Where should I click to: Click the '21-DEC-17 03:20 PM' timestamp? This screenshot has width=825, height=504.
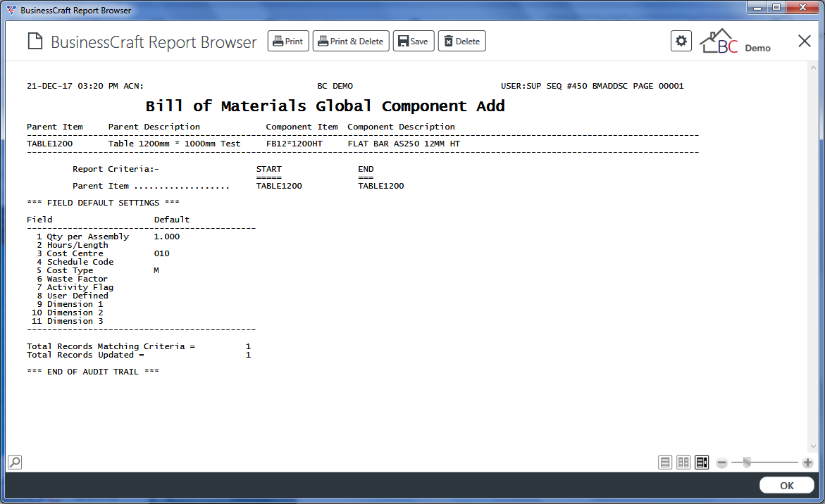(73, 86)
